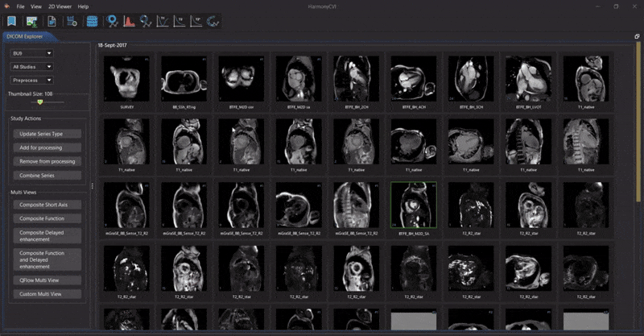This screenshot has height=336, width=644.
Task: Click the document file toolbar icon
Action: [x=52, y=22]
